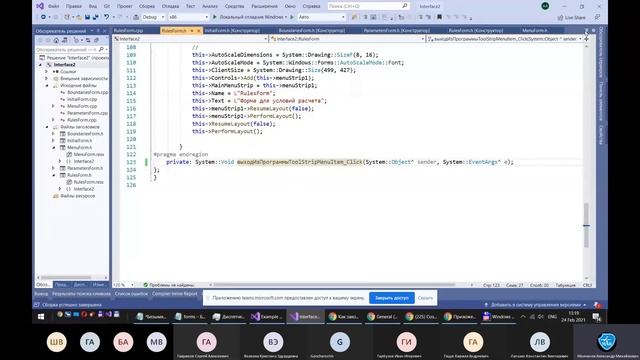The width and height of the screenshot is (640, 360).
Task: Click the user account avatar icon
Action: [x=545, y=6]
